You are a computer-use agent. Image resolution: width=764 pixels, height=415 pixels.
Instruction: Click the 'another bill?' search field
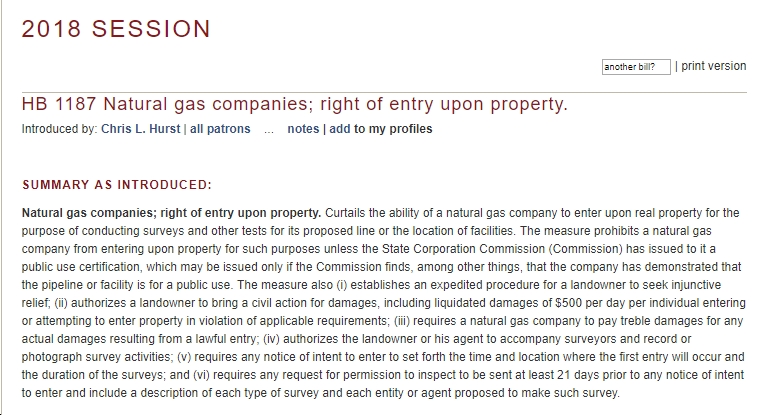point(636,67)
